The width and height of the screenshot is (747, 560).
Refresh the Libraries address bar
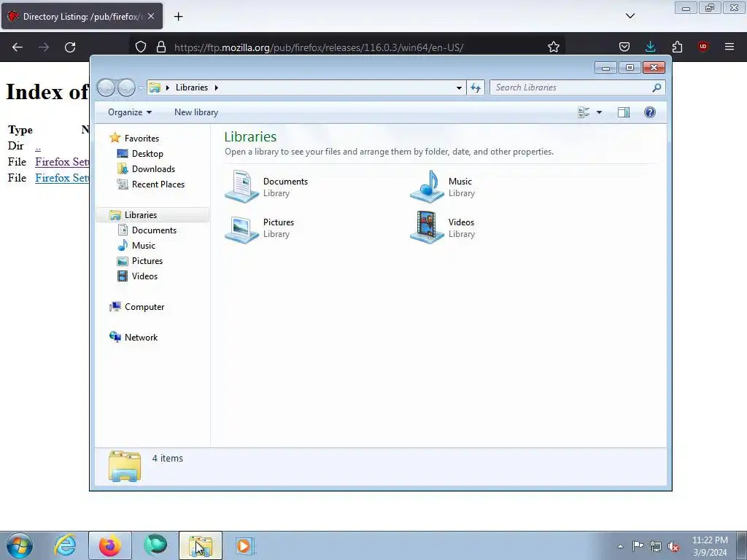pyautogui.click(x=476, y=87)
